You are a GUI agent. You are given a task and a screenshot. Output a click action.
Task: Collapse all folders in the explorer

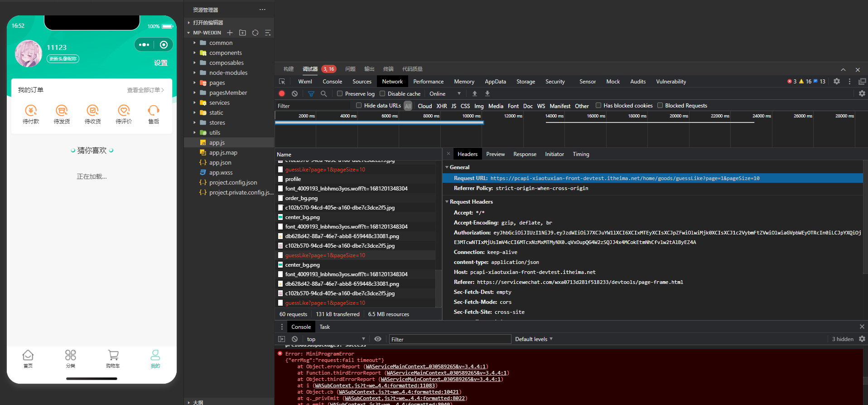click(x=268, y=33)
